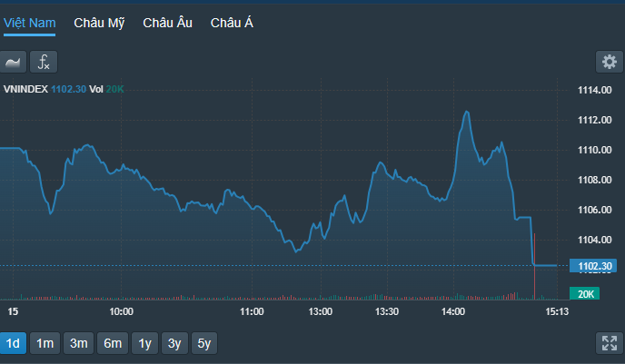Choose the 6m time range
The height and width of the screenshot is (364, 625).
pos(113,343)
